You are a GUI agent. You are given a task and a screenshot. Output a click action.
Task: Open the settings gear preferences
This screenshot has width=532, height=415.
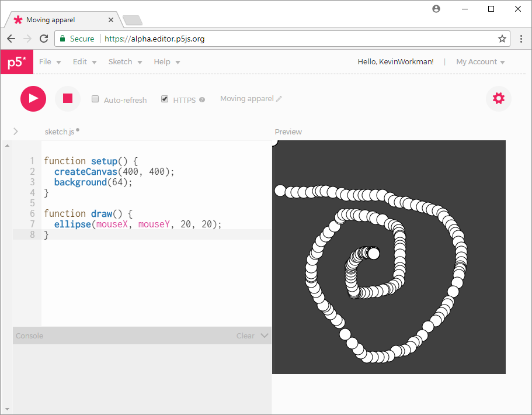[498, 98]
